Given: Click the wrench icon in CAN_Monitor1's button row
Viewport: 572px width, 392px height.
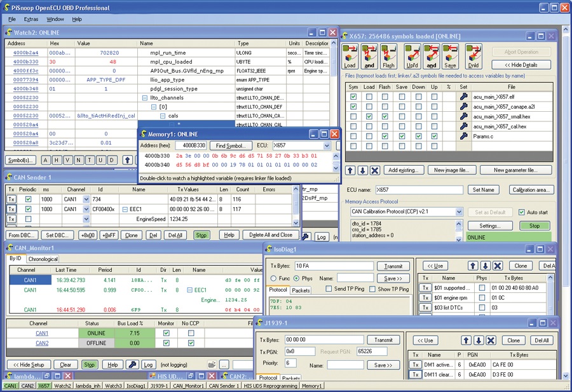Looking at the screenshot, I should (132, 365).
